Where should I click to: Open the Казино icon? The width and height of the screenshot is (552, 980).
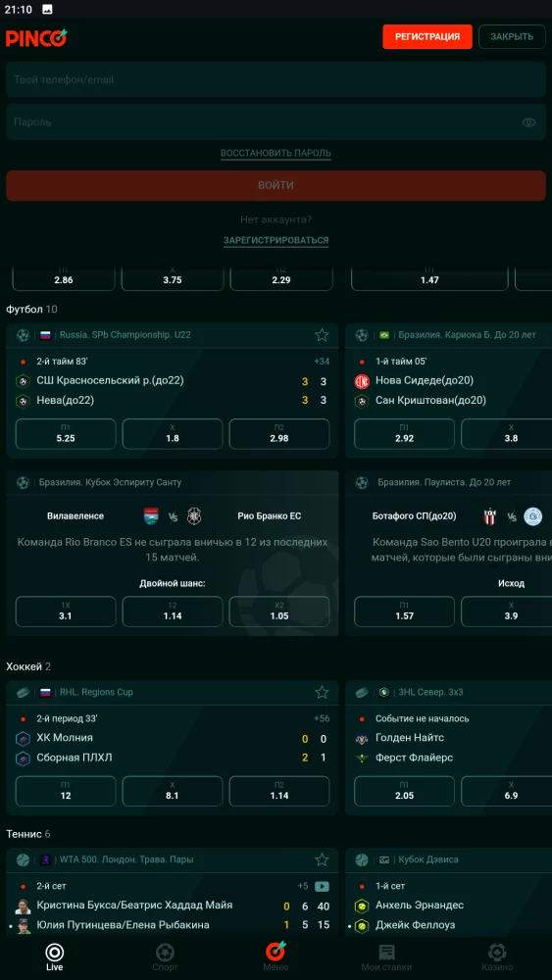pos(497,956)
